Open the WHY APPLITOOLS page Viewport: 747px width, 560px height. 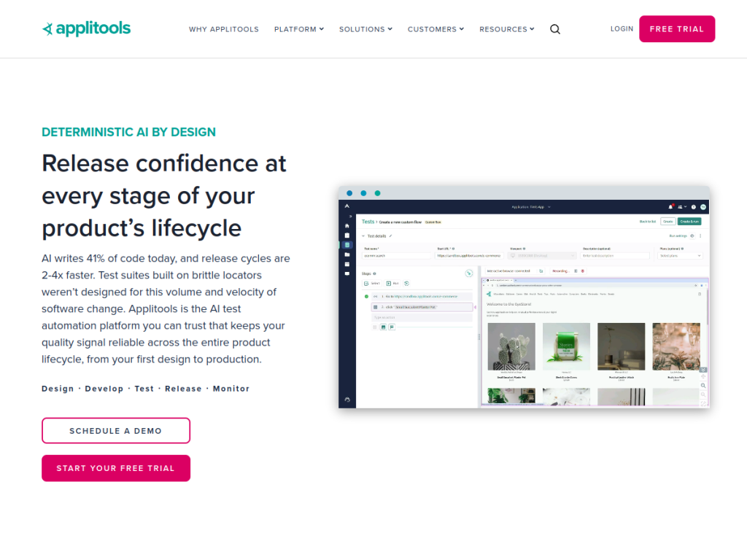coord(224,29)
